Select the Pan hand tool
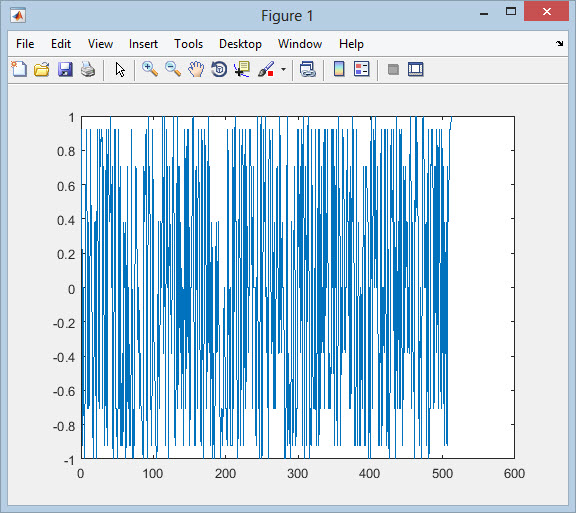Image resolution: width=576 pixels, height=513 pixels. tap(196, 69)
